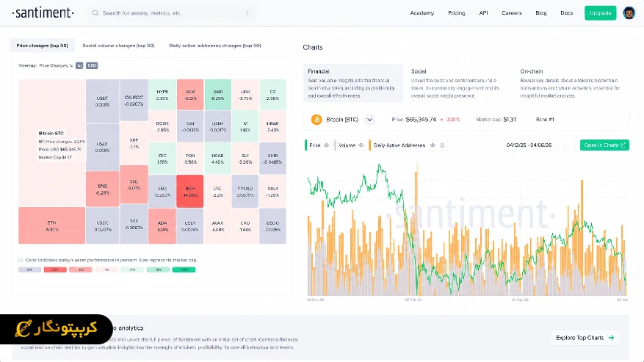Select the NEAR treemap cell
The width and height of the screenshot is (644, 362).
pos(217,159)
